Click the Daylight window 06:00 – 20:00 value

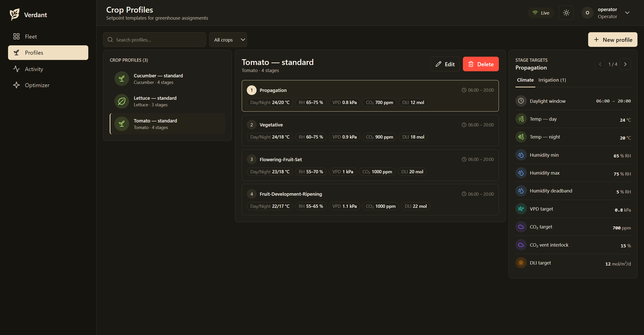[613, 101]
